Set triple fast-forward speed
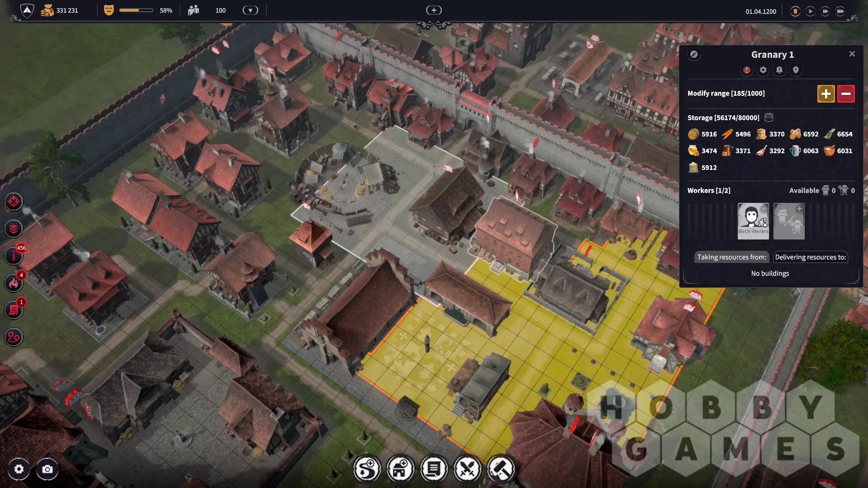The height and width of the screenshot is (488, 868). click(x=840, y=11)
